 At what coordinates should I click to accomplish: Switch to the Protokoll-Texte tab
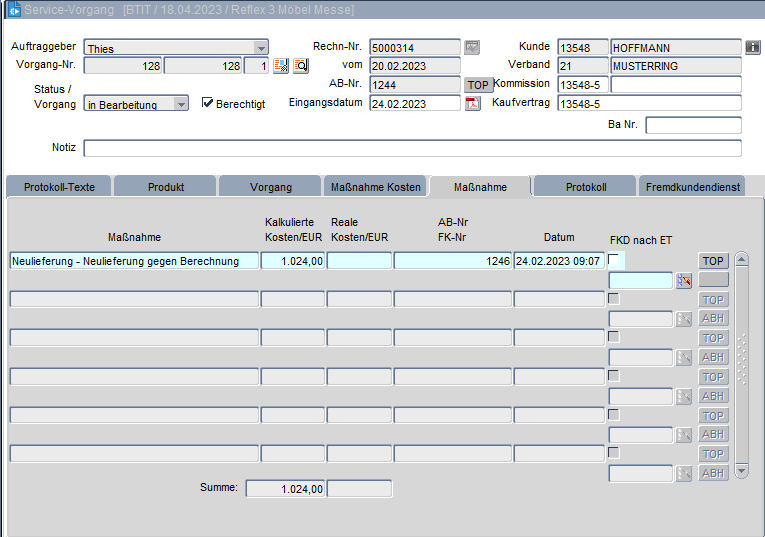click(x=59, y=187)
